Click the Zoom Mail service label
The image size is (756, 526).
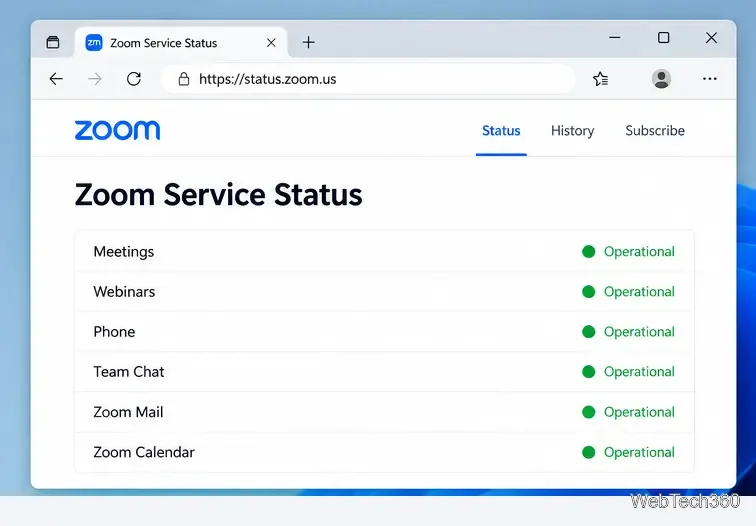(128, 412)
